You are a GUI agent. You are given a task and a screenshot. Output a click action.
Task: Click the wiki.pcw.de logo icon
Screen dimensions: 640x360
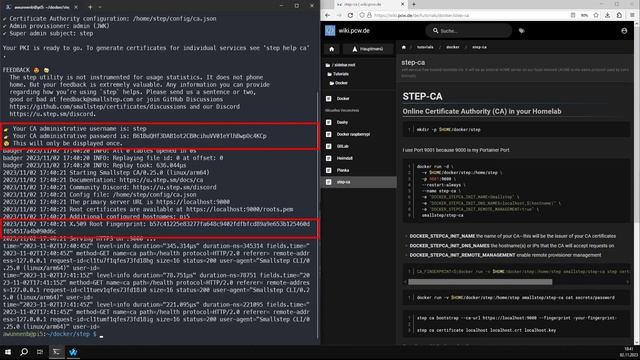330,31
